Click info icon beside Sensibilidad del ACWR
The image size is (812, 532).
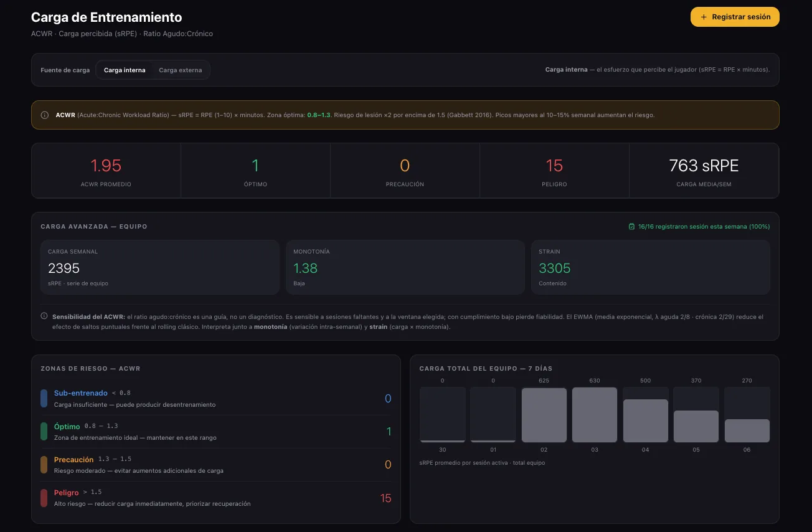(44, 316)
